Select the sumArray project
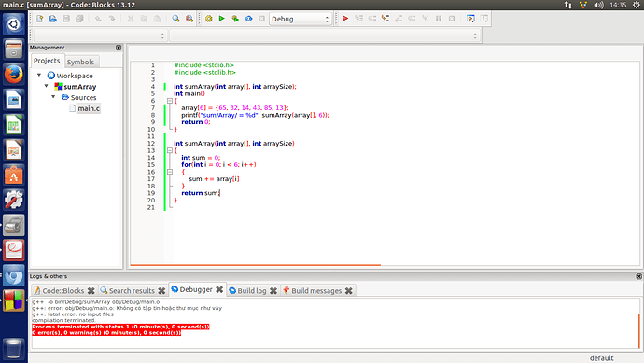The width and height of the screenshot is (644, 363). pos(80,87)
